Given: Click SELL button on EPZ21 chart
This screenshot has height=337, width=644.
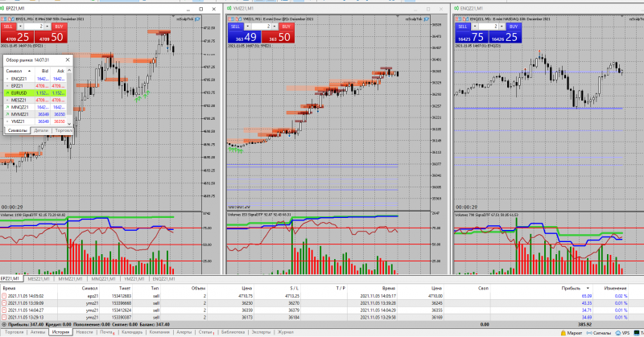Looking at the screenshot, I should point(8,27).
